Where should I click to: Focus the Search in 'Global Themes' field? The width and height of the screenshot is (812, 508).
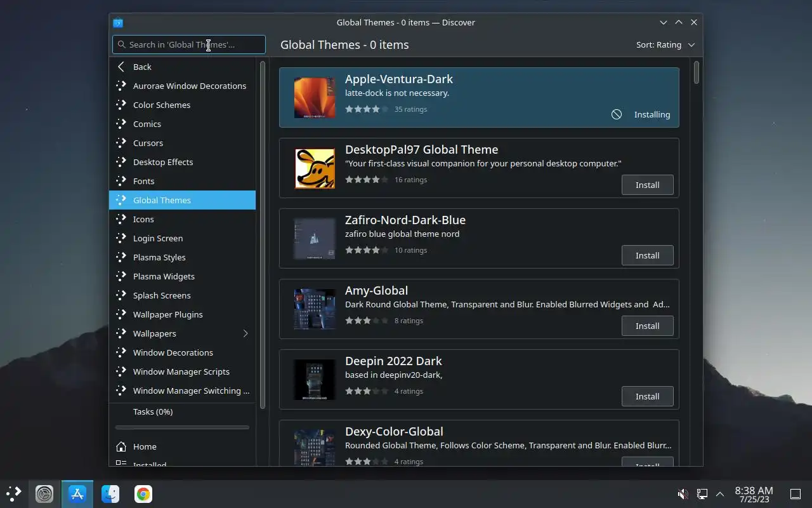tap(189, 44)
